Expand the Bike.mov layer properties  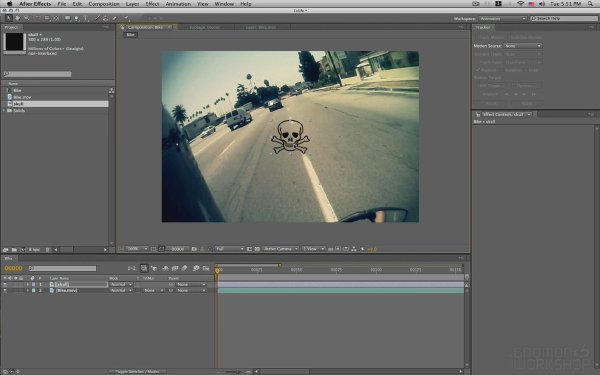pyautogui.click(x=28, y=290)
